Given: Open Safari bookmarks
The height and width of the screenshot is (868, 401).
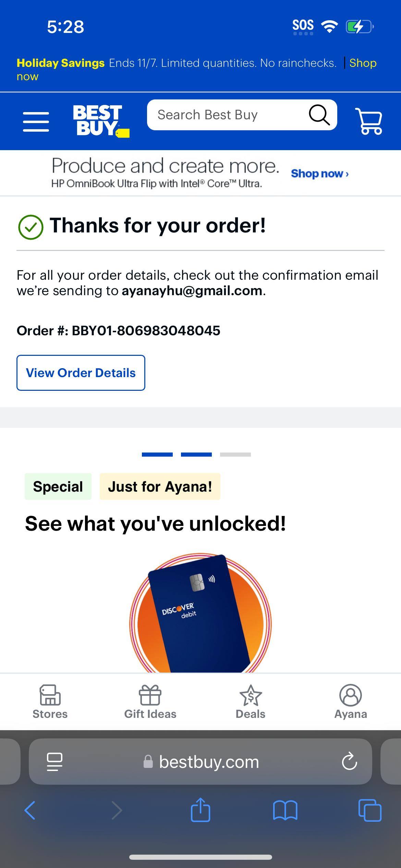Looking at the screenshot, I should (285, 810).
